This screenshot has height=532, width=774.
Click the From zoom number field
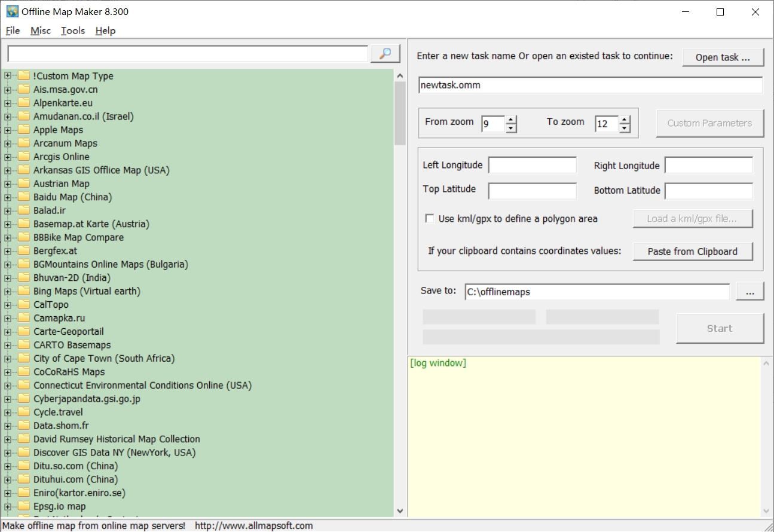tap(493, 124)
